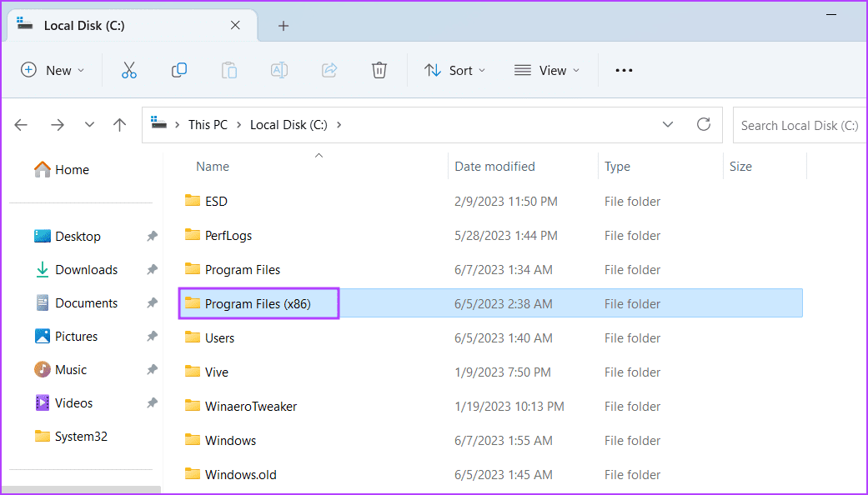Select the WinaeroTweaker folder
The width and height of the screenshot is (868, 495).
pos(490,407)
